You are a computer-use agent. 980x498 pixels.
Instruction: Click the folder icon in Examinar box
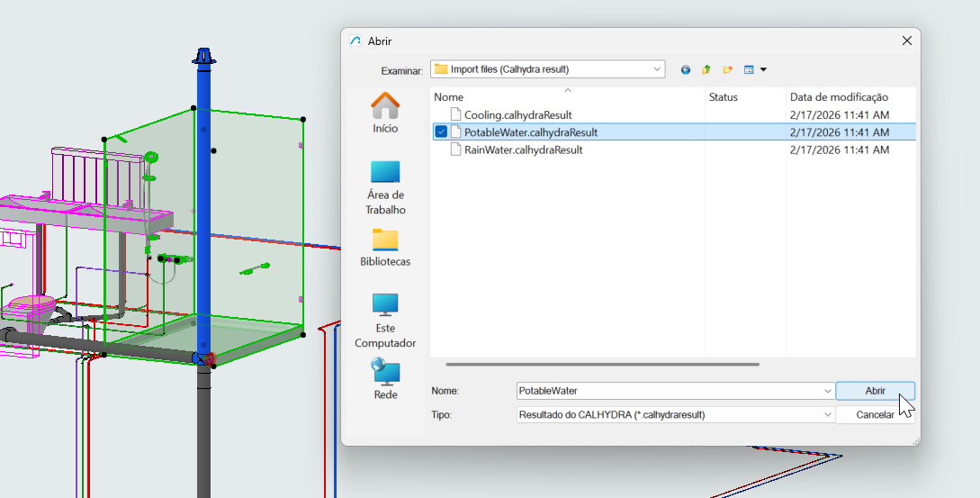[441, 69]
